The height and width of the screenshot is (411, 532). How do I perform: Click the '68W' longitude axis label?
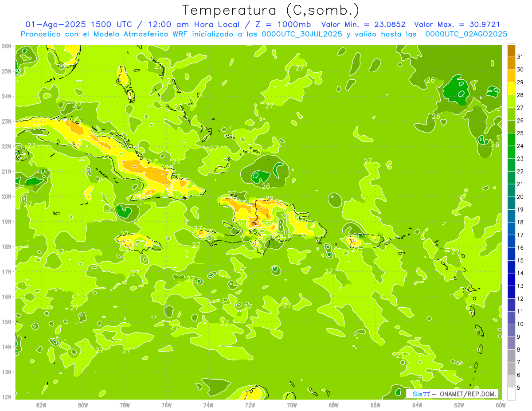pos(333,405)
